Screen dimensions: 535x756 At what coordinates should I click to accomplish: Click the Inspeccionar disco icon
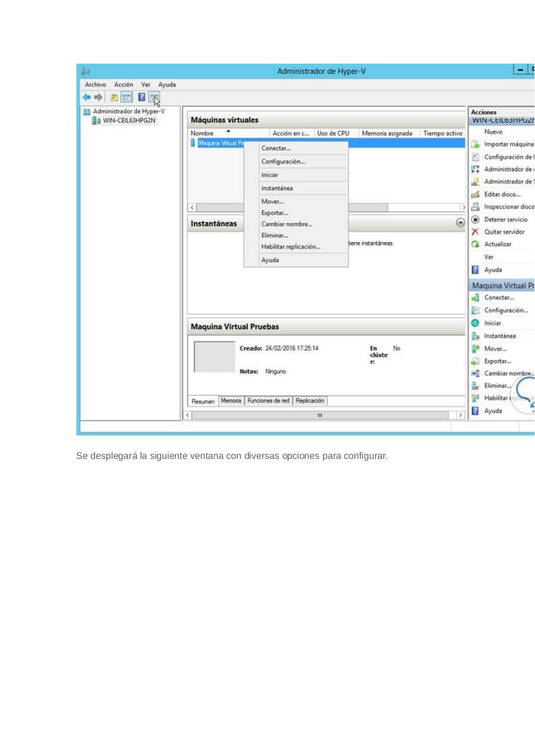coord(475,207)
